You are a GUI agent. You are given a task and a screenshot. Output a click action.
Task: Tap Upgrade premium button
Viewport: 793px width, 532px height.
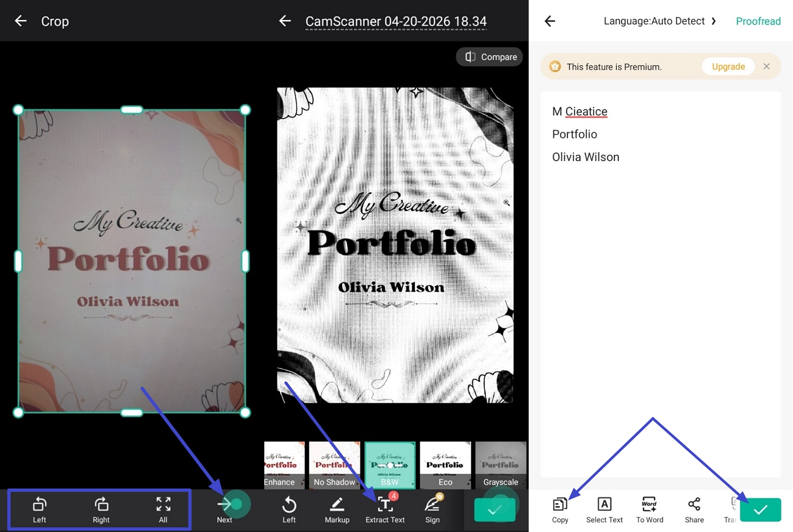[x=728, y=66]
